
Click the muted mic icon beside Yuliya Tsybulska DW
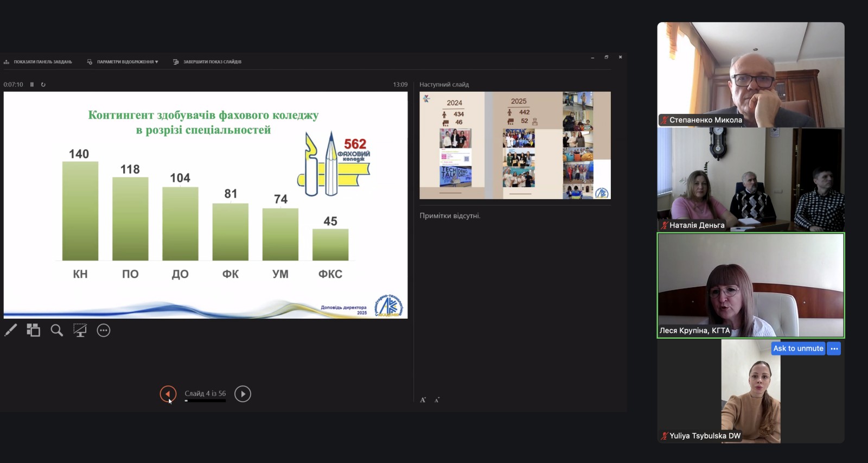tap(664, 436)
